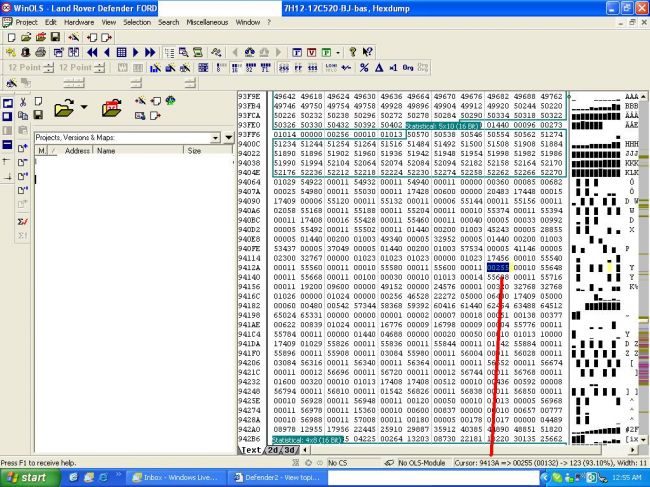The image size is (650, 487).
Task: Click the context help cursor icon
Action: pyautogui.click(x=367, y=52)
